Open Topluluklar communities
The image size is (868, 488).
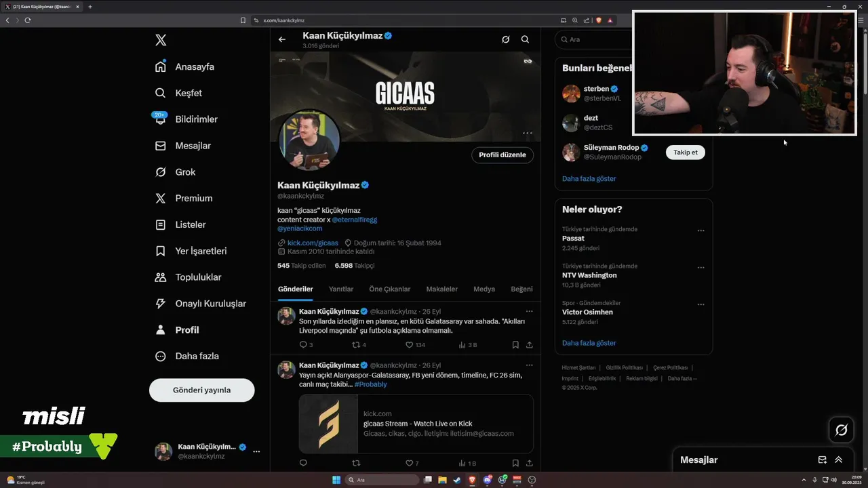[x=188, y=277]
